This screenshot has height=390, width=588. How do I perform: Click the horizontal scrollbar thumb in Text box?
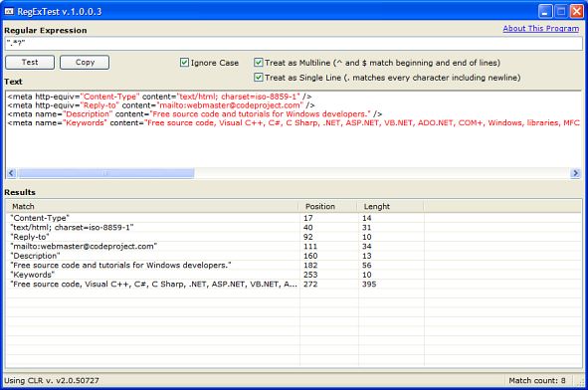point(106,173)
